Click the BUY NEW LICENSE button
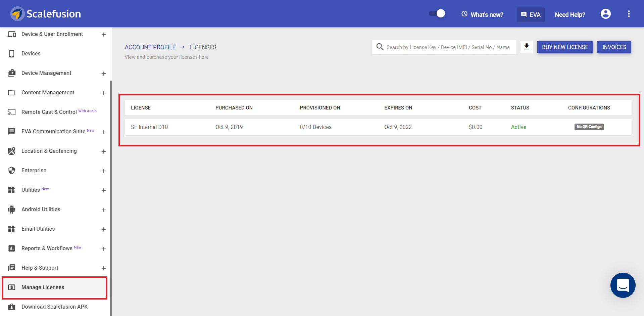 565,47
